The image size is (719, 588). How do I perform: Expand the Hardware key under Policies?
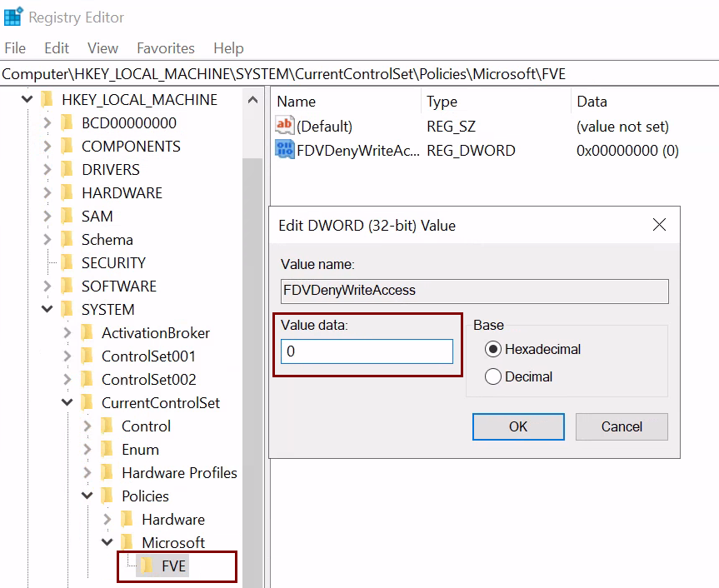pos(107,519)
